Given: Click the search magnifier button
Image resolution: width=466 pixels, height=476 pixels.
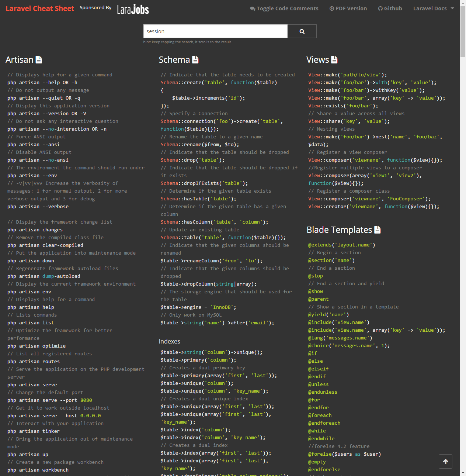Looking at the screenshot, I should coord(302,31).
